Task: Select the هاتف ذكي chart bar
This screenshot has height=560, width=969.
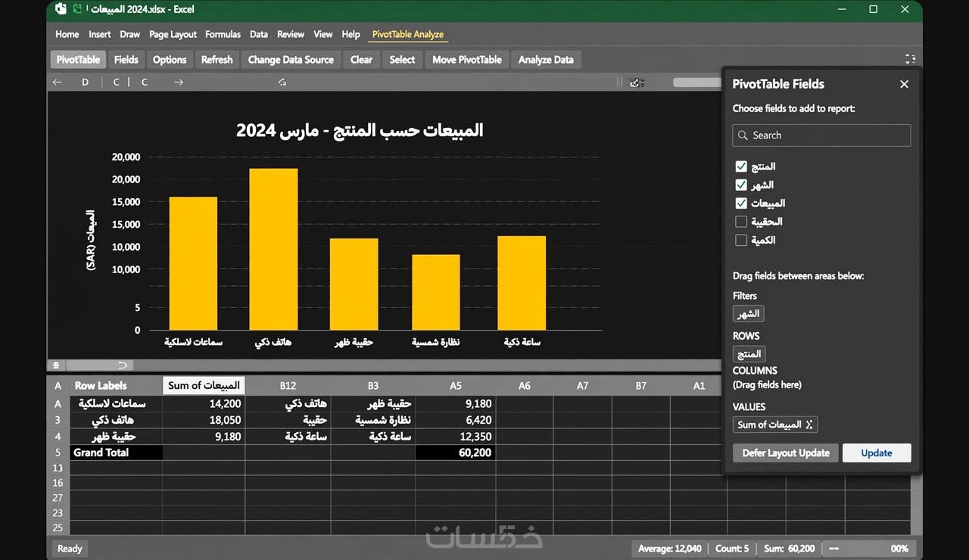Action: [274, 249]
